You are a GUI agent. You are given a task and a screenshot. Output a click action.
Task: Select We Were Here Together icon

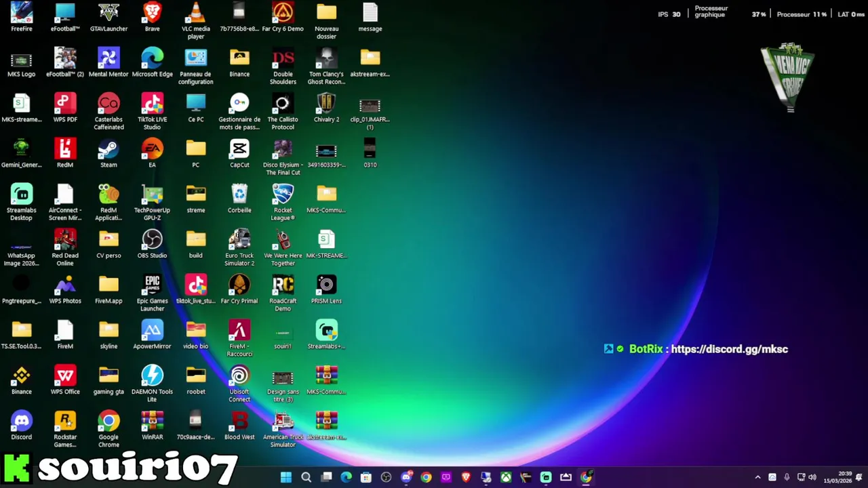(283, 248)
